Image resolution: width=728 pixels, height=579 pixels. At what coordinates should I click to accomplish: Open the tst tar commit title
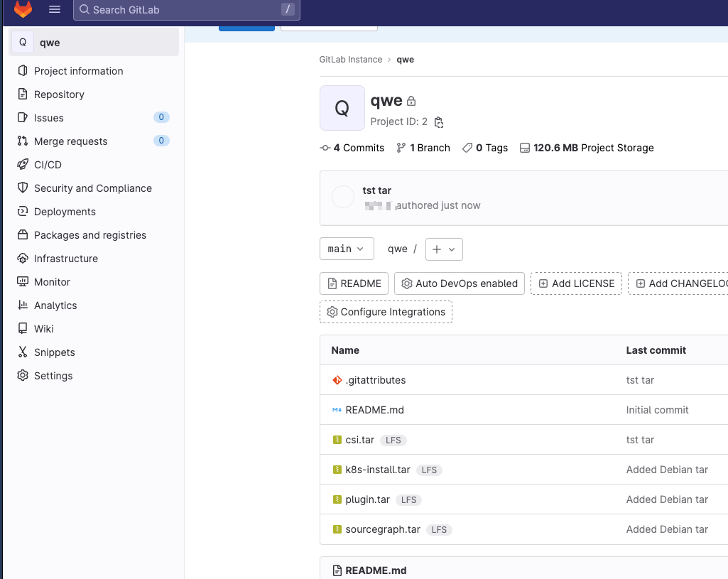(x=376, y=190)
